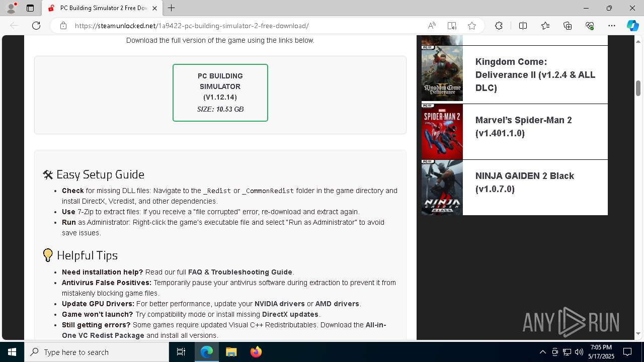Image resolution: width=644 pixels, height=362 pixels.
Task: Open Browser essentials heart icon
Action: click(590, 26)
